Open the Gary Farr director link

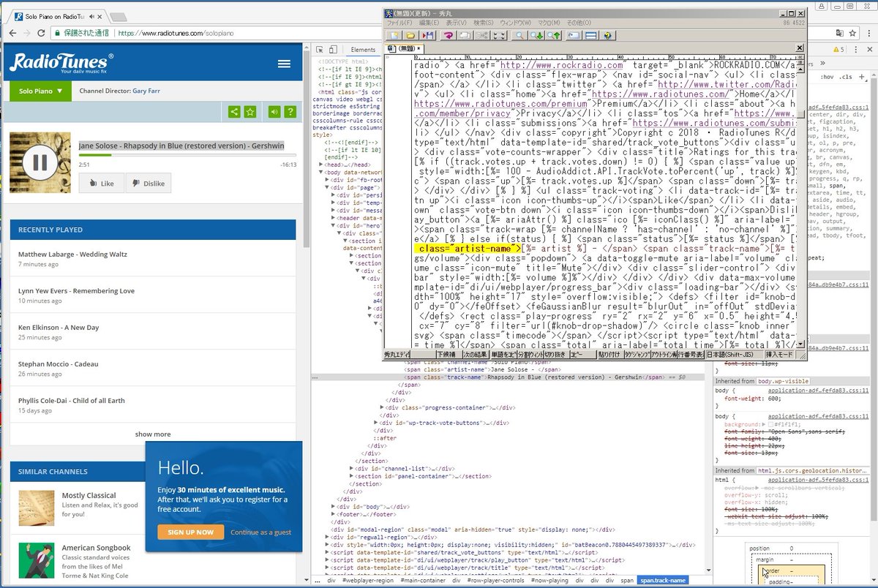[x=148, y=91]
